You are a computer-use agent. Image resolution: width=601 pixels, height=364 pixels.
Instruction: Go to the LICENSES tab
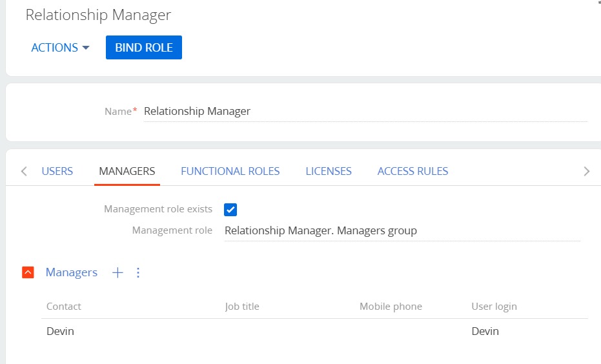(329, 171)
